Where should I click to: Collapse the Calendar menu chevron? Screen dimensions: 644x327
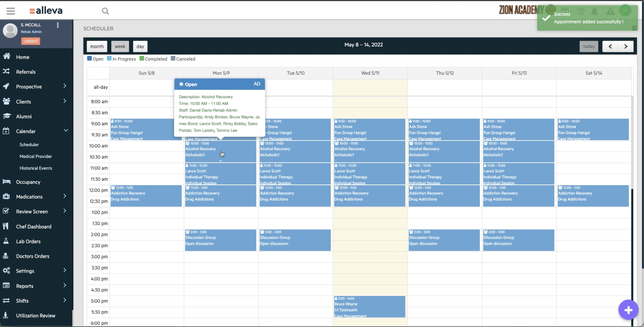pyautogui.click(x=66, y=131)
